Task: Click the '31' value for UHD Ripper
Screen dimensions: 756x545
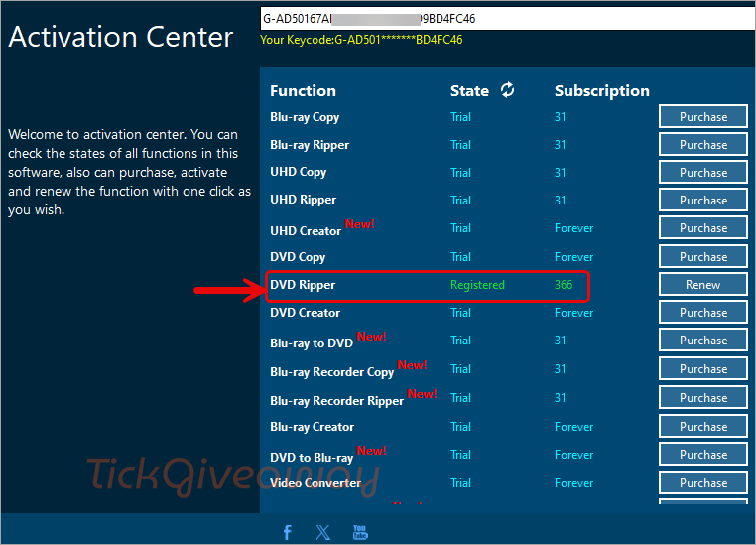Action: click(x=560, y=201)
